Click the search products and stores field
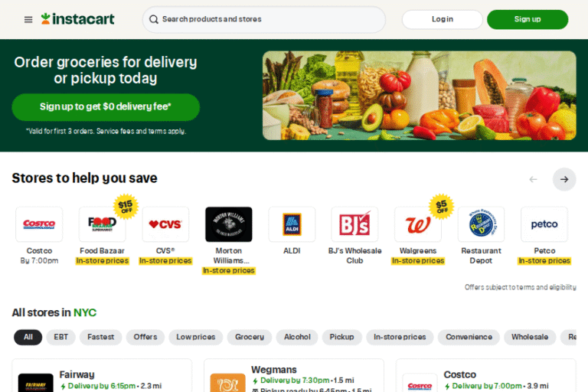588x392 pixels. [264, 19]
